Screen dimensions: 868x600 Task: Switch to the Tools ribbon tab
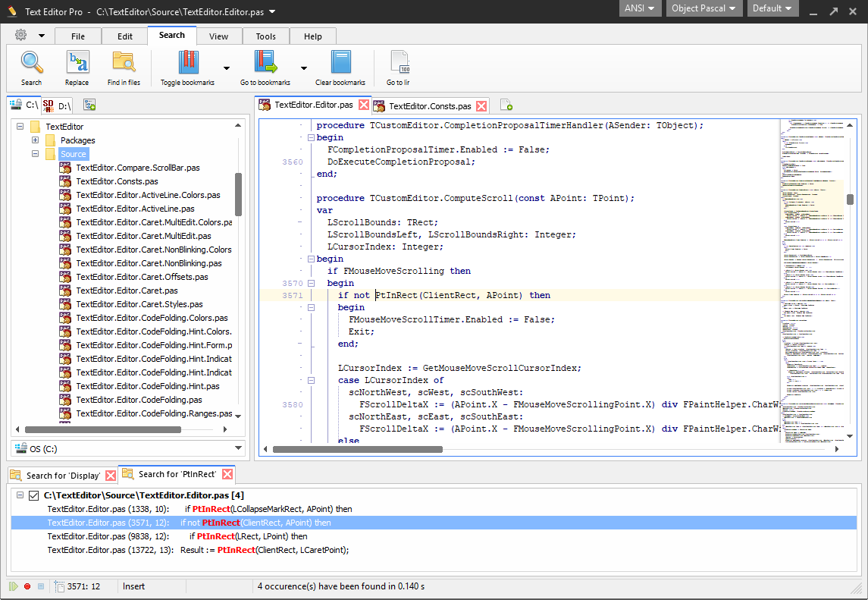[x=266, y=36]
